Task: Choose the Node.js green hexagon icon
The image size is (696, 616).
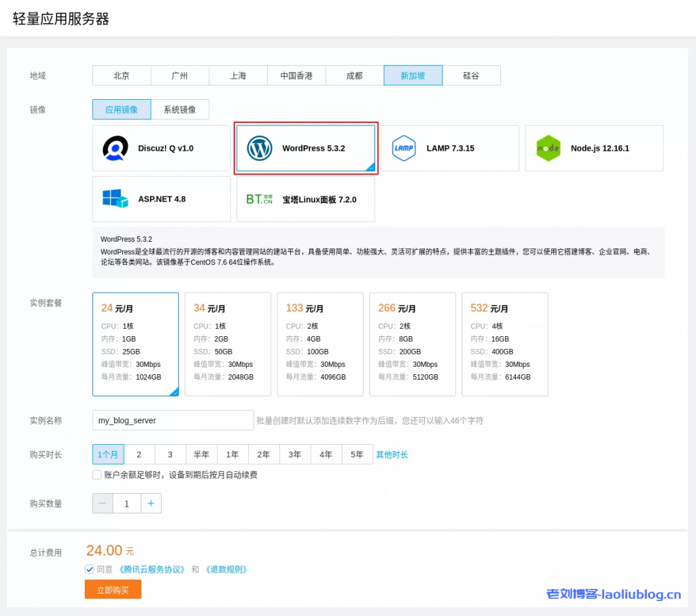Action: [x=548, y=148]
